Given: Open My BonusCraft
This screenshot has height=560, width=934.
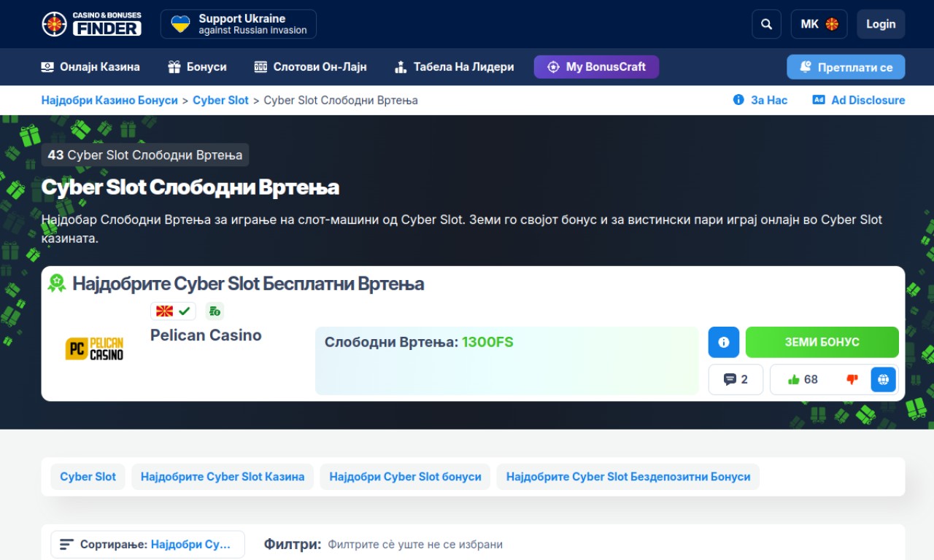Looking at the screenshot, I should (596, 67).
